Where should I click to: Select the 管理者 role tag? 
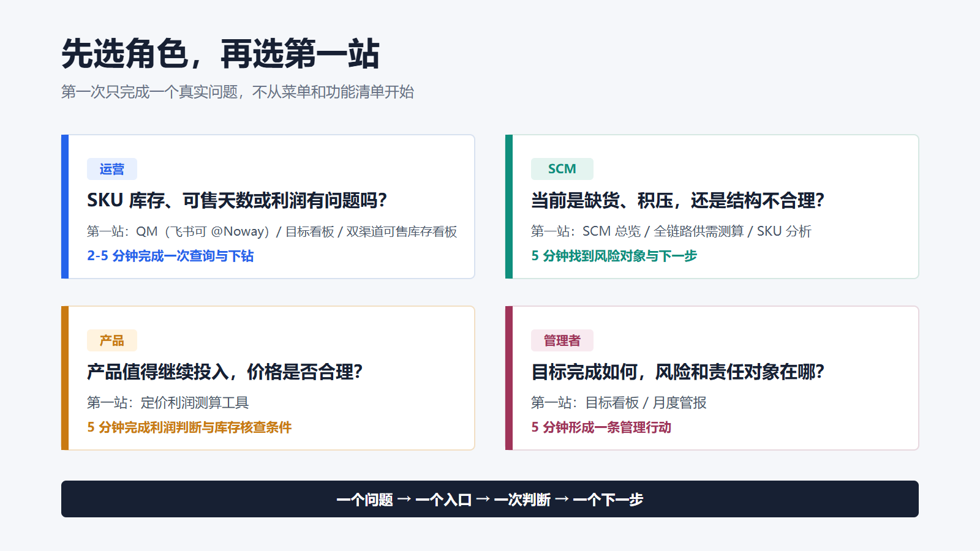562,340
